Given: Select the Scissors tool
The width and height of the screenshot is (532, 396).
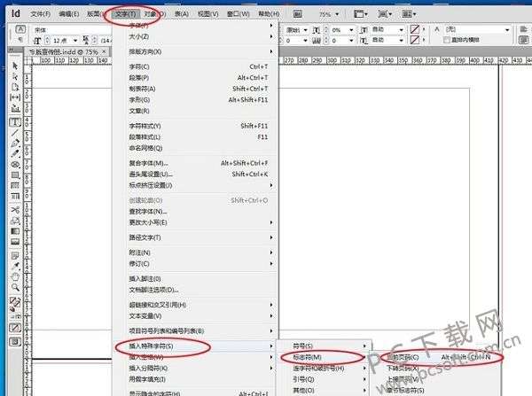Looking at the screenshot, I should (x=15, y=210).
